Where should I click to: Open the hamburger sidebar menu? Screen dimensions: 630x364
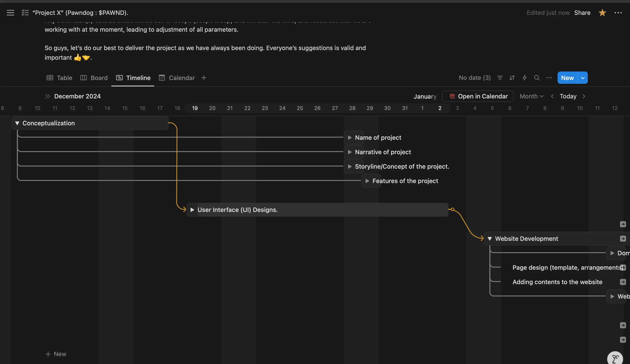(x=10, y=12)
